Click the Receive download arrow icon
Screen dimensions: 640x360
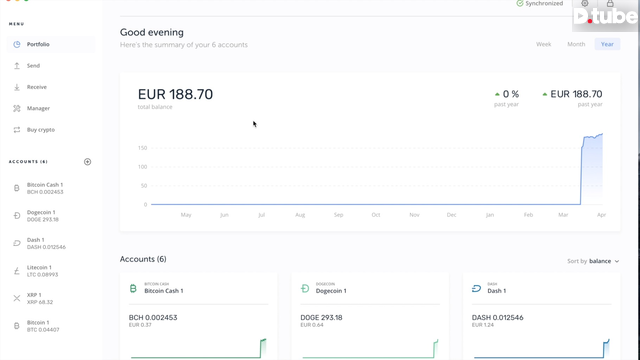click(x=17, y=87)
